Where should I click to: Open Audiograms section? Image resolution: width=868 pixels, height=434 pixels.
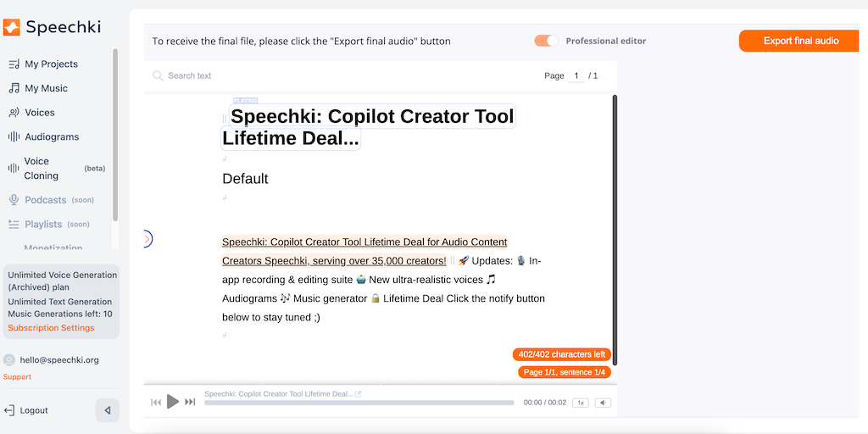(52, 136)
